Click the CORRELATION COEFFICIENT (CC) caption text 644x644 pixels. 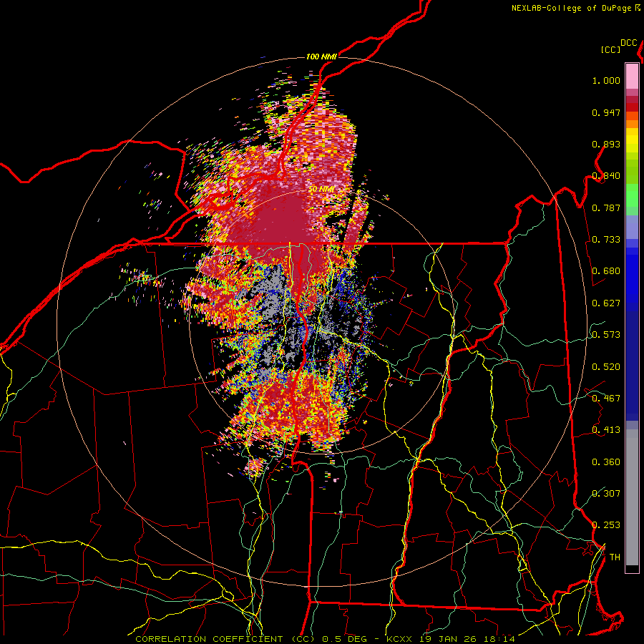tap(225, 639)
